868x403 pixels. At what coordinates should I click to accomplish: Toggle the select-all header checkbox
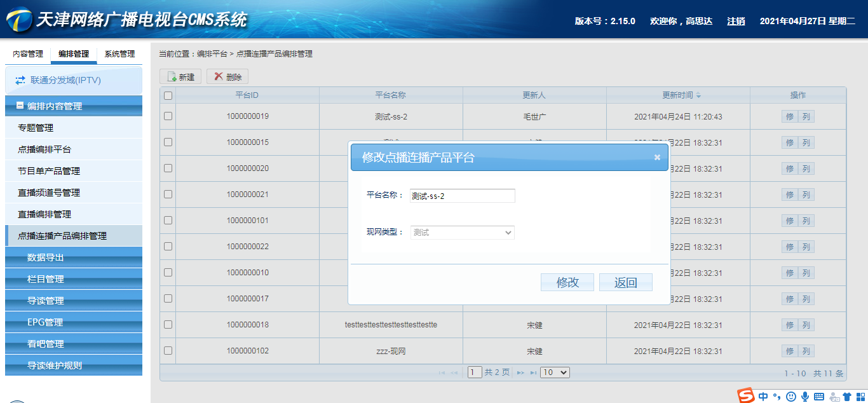click(168, 95)
